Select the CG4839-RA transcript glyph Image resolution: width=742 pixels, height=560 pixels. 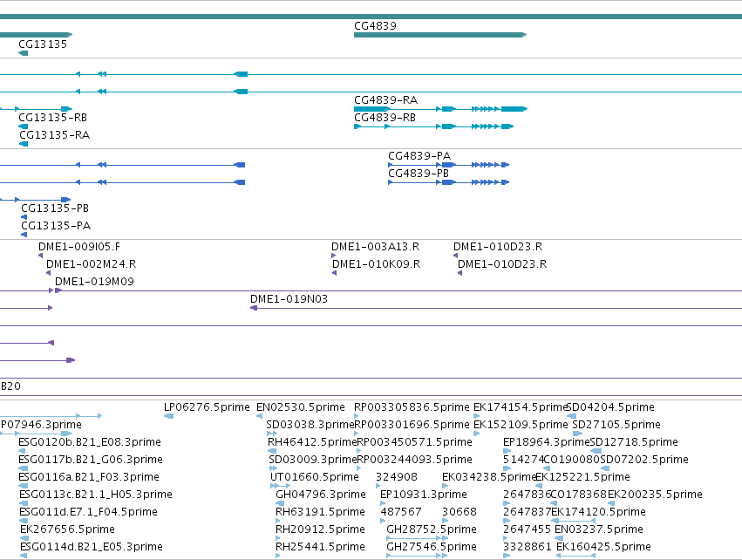point(440,109)
